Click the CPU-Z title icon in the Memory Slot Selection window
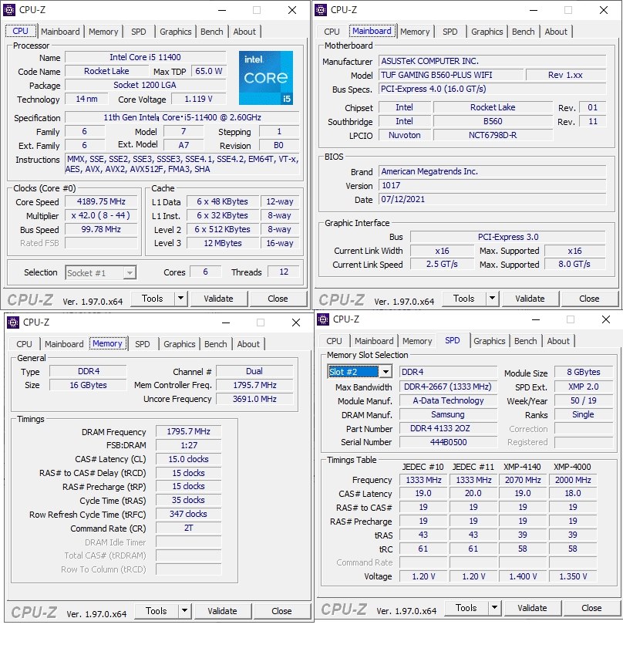 (323, 319)
